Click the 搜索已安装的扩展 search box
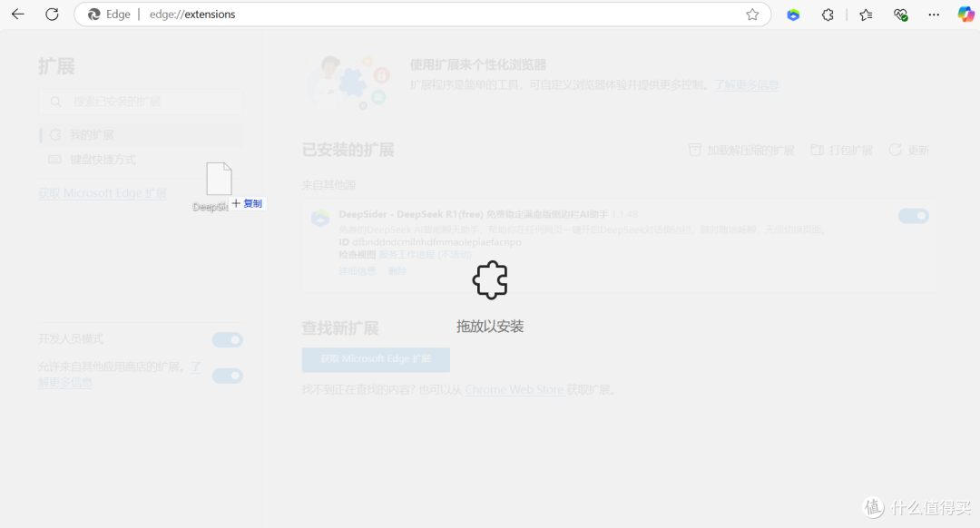The width and height of the screenshot is (980, 528). (141, 103)
